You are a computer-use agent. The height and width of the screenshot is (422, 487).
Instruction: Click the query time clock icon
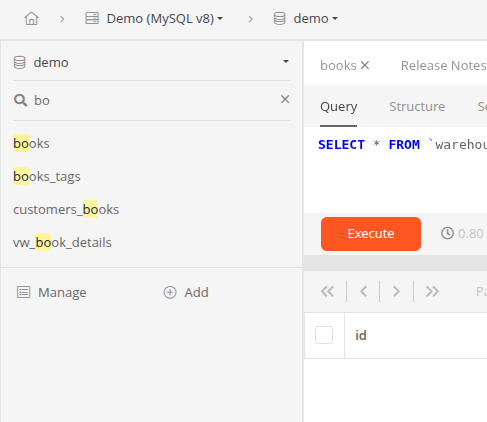447,233
